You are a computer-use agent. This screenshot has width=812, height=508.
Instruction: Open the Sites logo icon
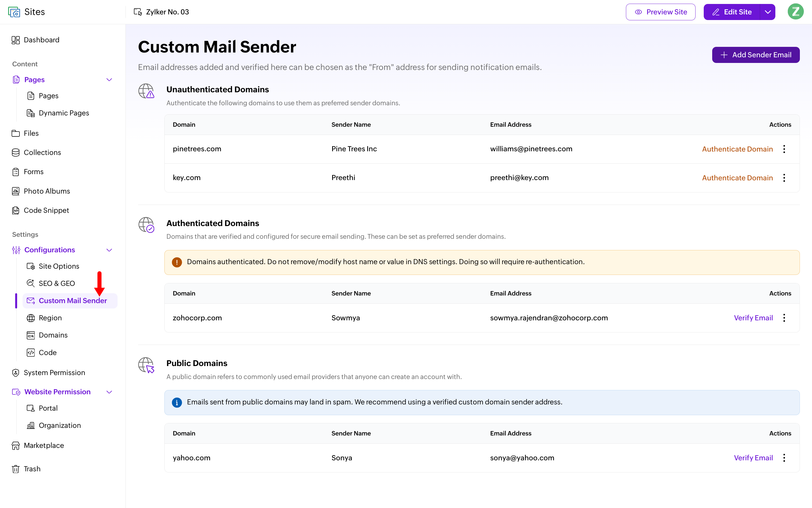[14, 12]
